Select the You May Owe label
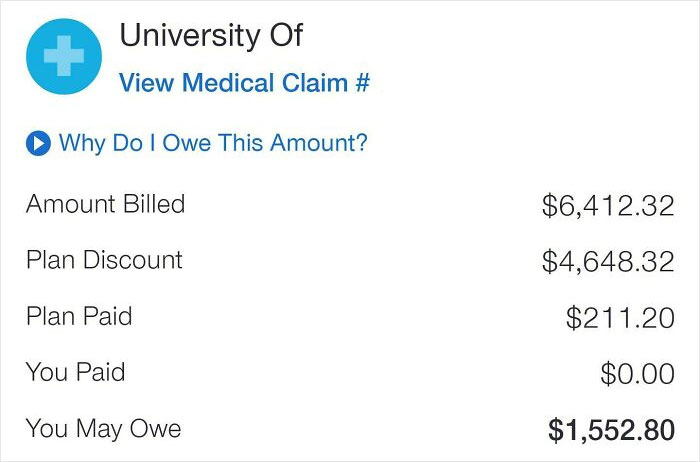The height and width of the screenshot is (462, 700). tap(103, 429)
